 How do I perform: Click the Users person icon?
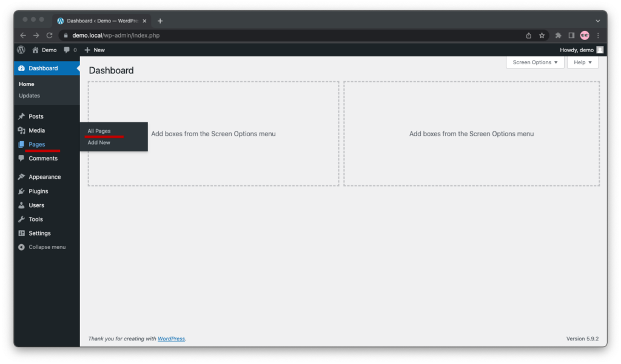point(21,205)
